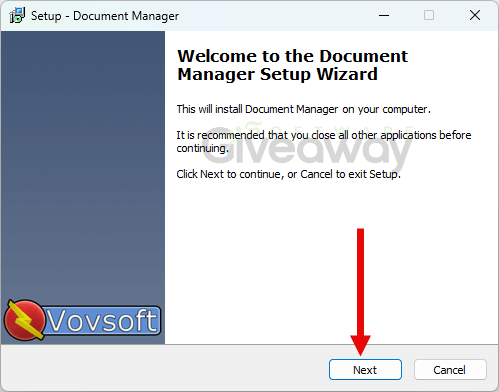Click Next to continue the setup

(365, 369)
